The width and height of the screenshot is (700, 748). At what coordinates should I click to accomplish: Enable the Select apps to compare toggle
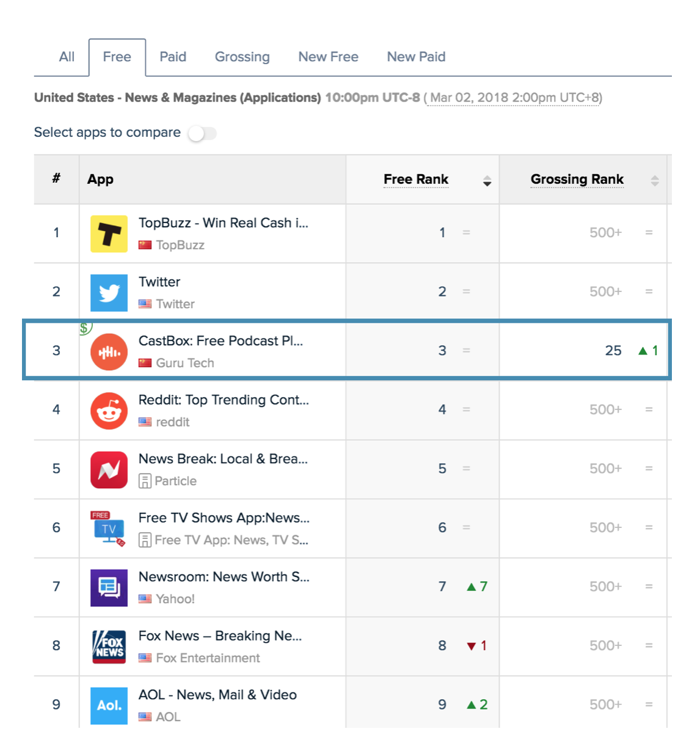[x=202, y=133]
